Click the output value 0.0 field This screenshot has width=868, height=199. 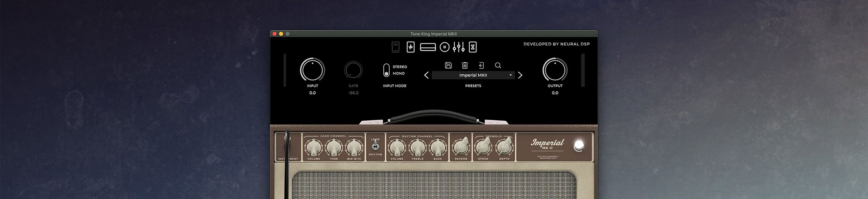[x=555, y=93]
